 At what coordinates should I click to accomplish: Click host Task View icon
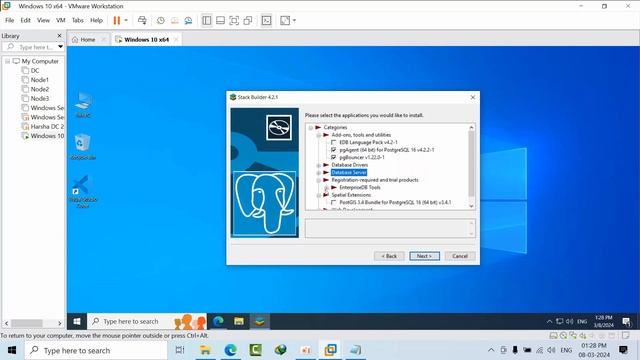pos(180,350)
